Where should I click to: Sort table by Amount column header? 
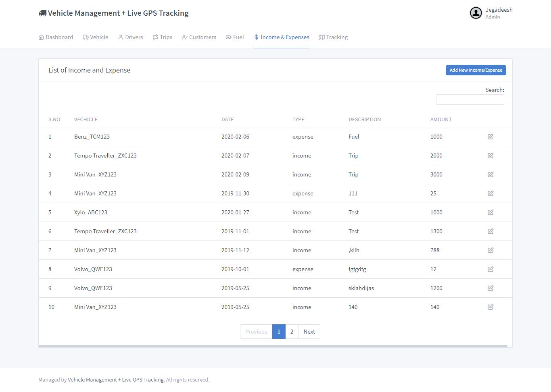[440, 120]
